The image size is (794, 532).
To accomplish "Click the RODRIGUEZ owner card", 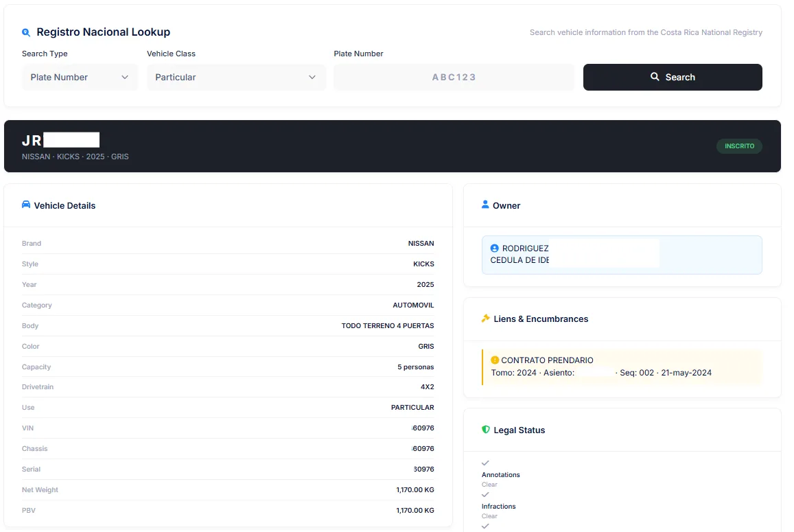I will [x=622, y=255].
